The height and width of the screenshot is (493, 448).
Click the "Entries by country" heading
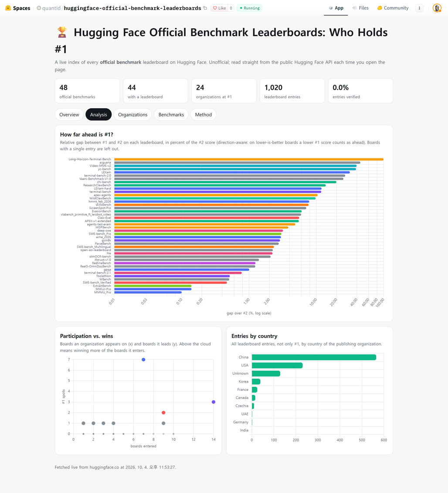[255, 336]
